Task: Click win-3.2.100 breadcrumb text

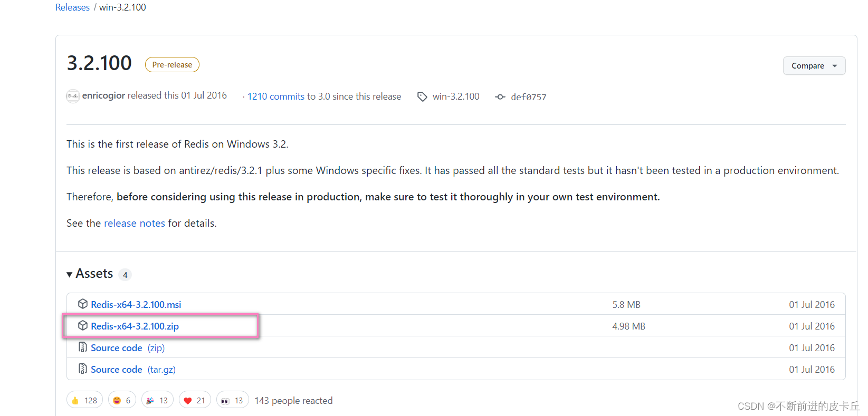Action: point(122,7)
